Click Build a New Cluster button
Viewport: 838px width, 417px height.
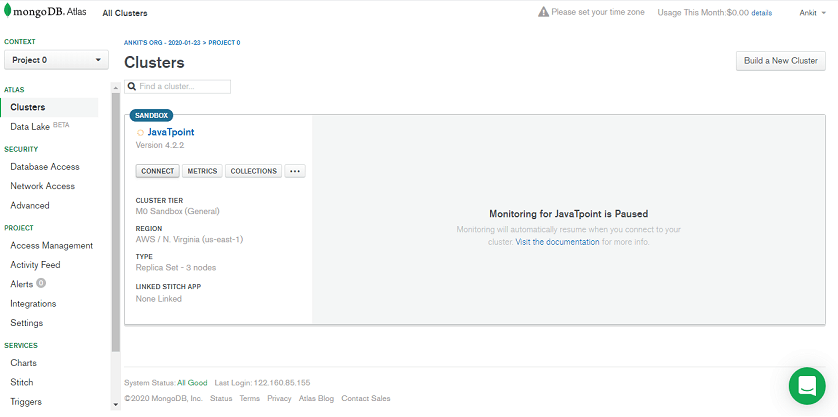[781, 61]
